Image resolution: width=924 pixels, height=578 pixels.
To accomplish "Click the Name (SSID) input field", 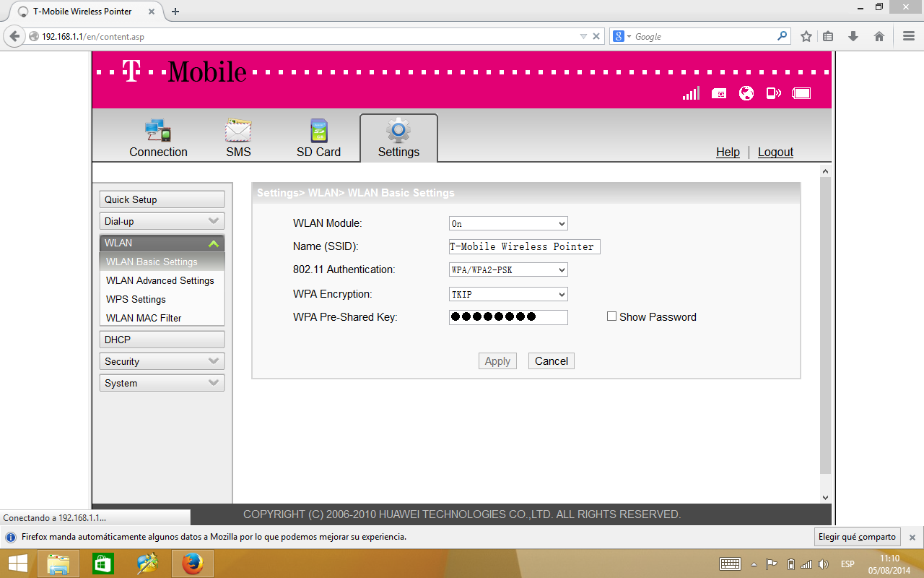I will point(524,246).
